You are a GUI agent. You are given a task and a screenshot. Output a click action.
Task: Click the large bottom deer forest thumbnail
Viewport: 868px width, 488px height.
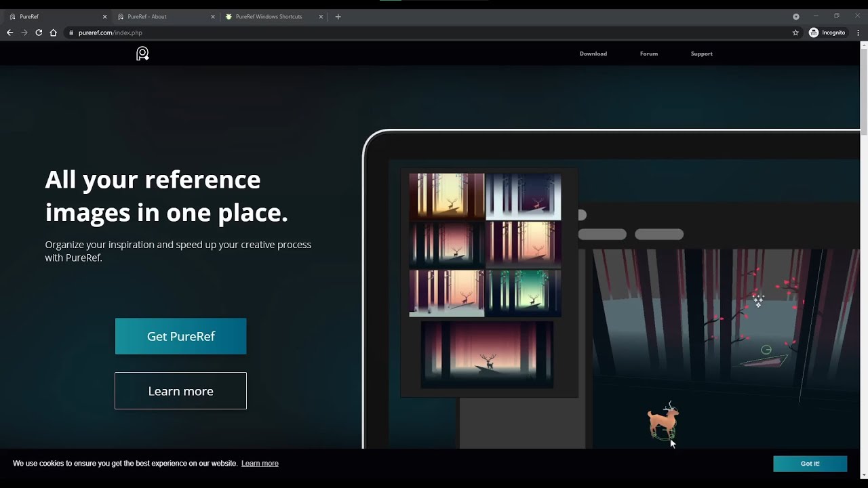[x=487, y=355]
